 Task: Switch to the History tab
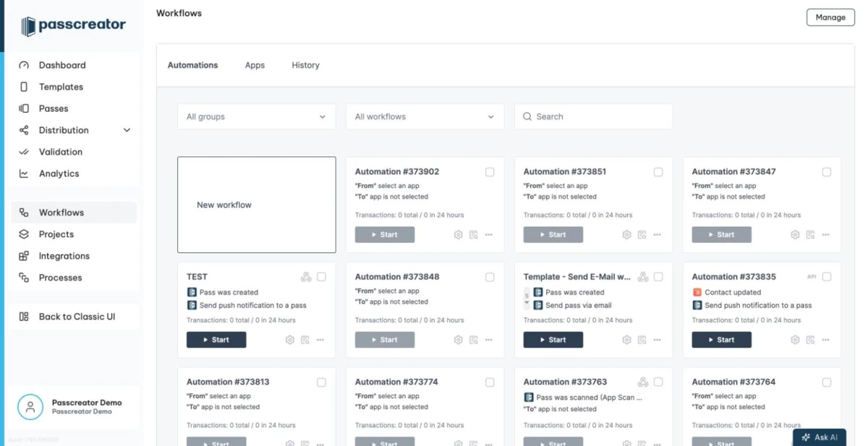pyautogui.click(x=305, y=65)
